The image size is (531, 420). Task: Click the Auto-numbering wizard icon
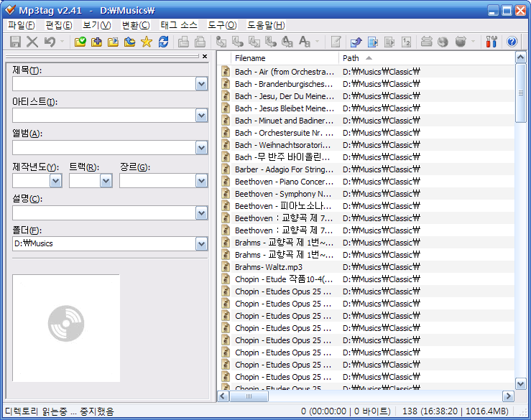point(406,42)
